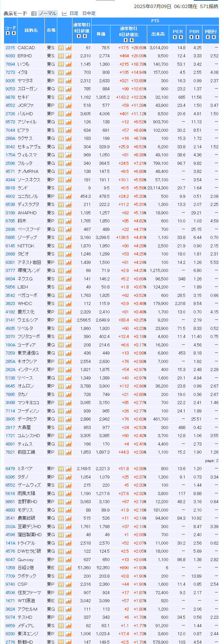
Task: Click the stock name JCRファ
Action: [26, 105]
